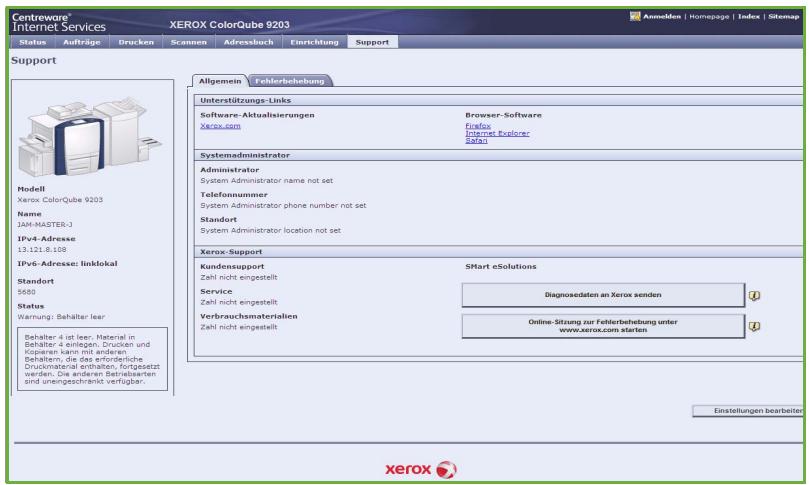Open the Internet Explorer link
The image size is (809, 485).
[x=497, y=133]
